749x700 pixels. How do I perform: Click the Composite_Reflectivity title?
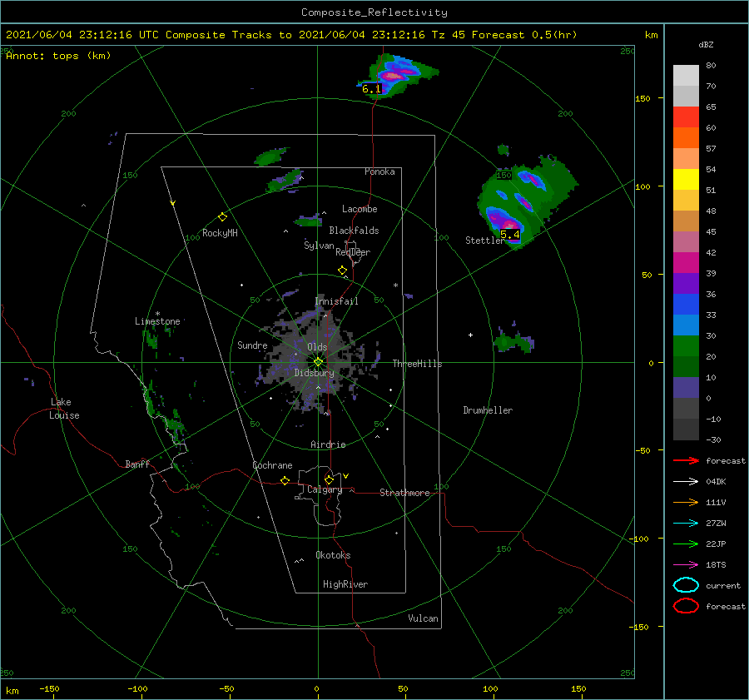pyautogui.click(x=374, y=12)
